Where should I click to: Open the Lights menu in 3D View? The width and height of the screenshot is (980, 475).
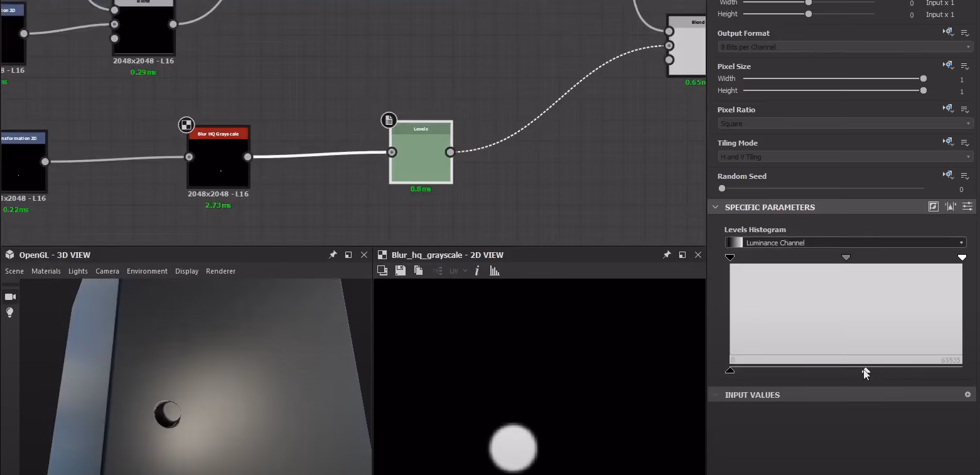[x=78, y=271]
